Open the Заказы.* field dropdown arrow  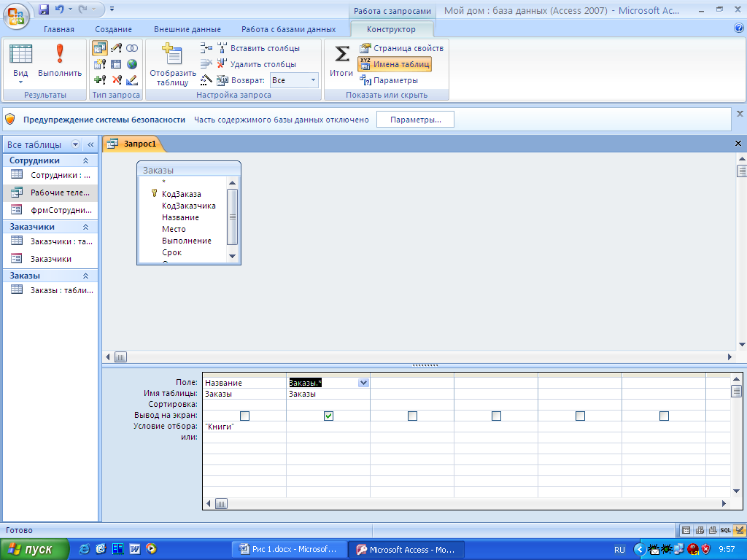(363, 383)
